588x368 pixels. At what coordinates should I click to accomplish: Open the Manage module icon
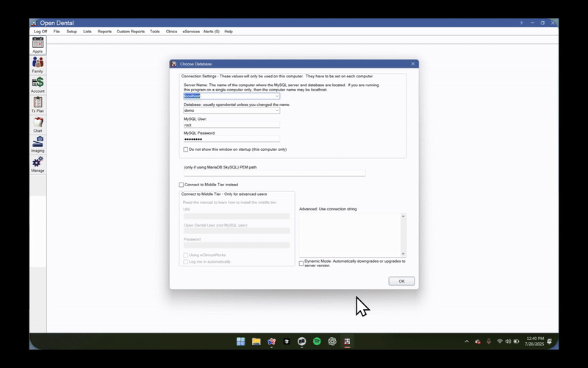tap(37, 163)
